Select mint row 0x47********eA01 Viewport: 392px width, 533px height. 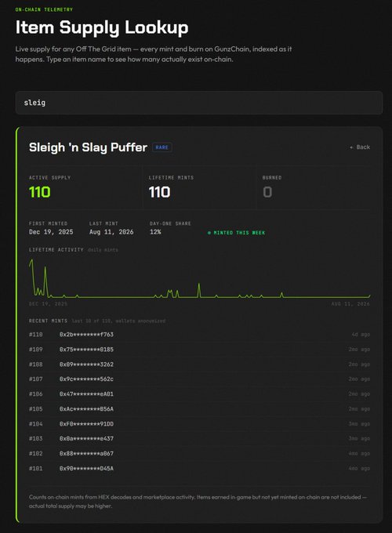point(200,394)
